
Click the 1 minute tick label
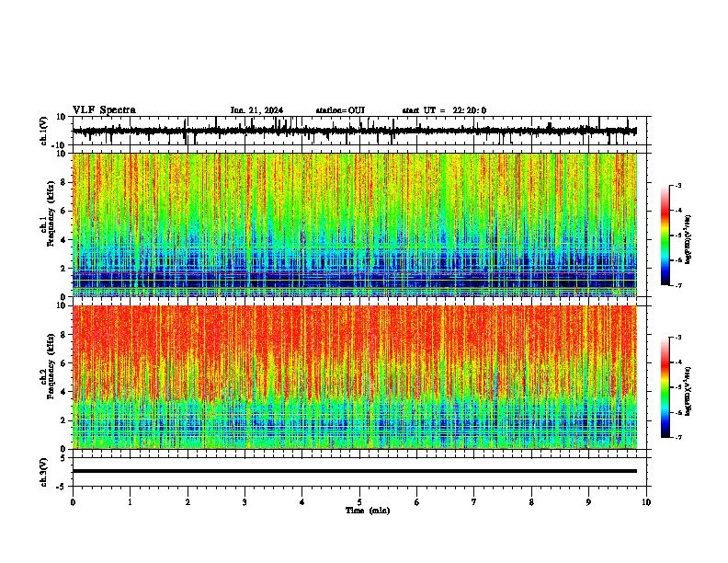(x=130, y=502)
